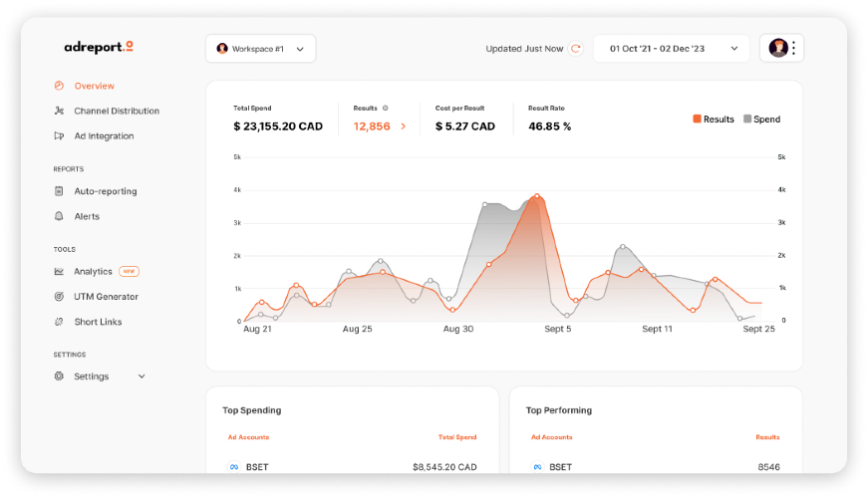
Task: Expand the Settings sidebar section
Action: 141,376
